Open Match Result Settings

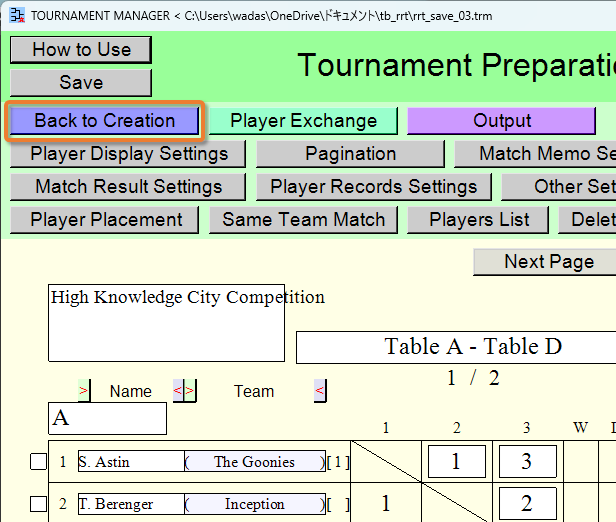(x=128, y=187)
